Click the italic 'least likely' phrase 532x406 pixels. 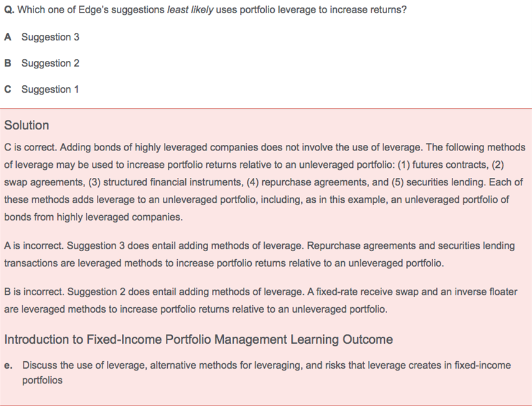coord(190,10)
